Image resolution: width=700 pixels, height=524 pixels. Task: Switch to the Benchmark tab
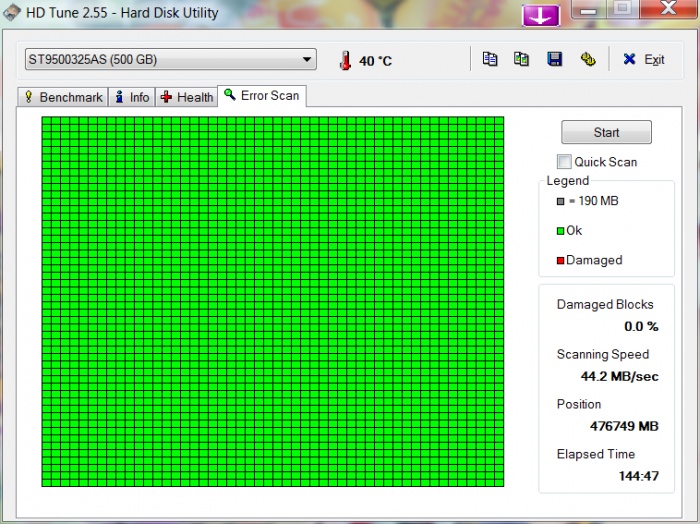point(62,97)
